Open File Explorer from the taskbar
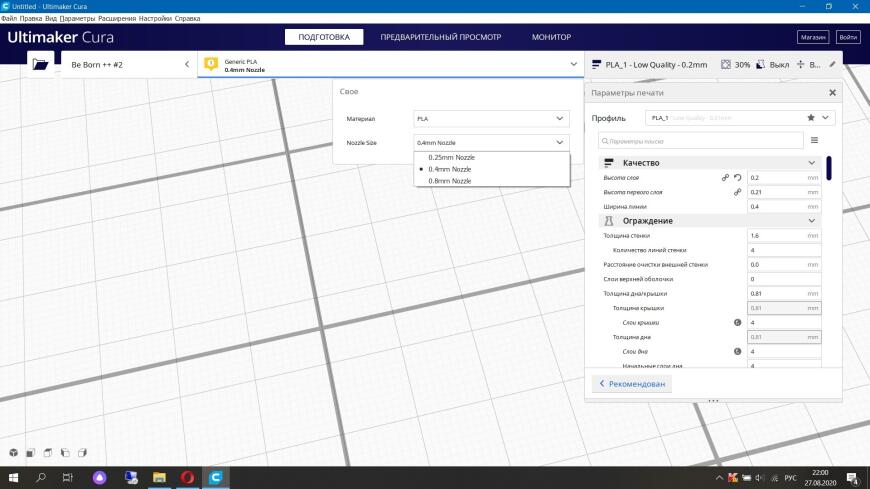 click(x=159, y=477)
